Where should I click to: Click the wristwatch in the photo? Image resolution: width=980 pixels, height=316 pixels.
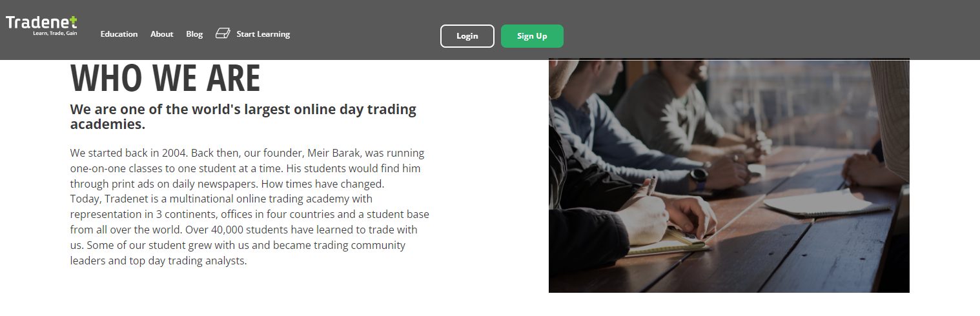point(698,175)
